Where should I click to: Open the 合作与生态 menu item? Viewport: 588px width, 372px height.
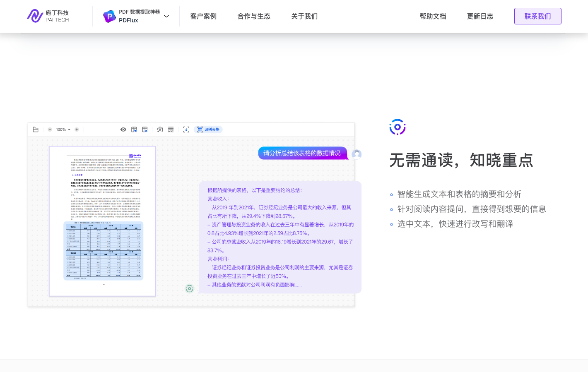[x=254, y=16]
